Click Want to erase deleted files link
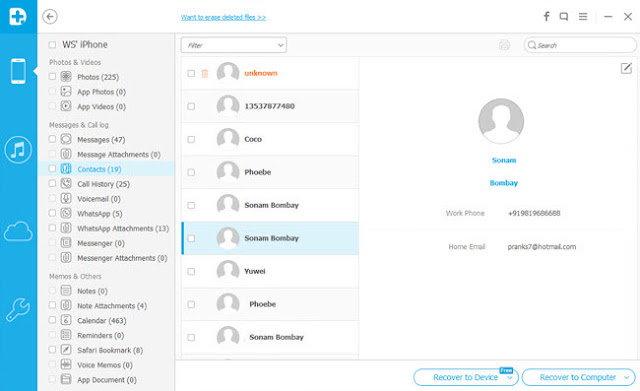The height and width of the screenshot is (391, 640). click(x=223, y=17)
